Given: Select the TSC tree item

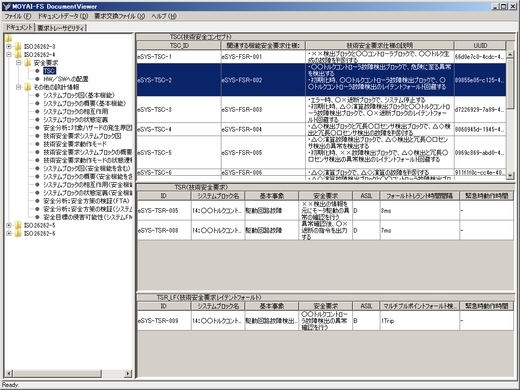Looking at the screenshot, I should click(49, 71).
